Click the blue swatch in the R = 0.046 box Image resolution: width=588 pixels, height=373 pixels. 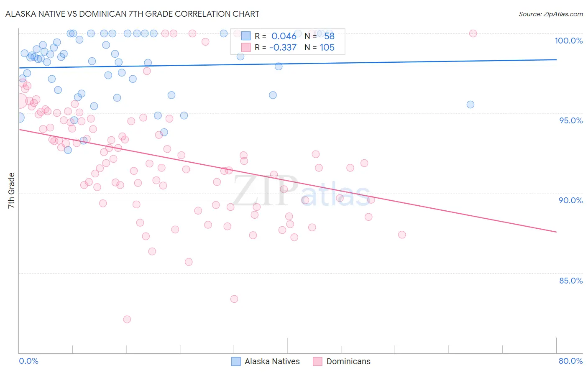246,36
